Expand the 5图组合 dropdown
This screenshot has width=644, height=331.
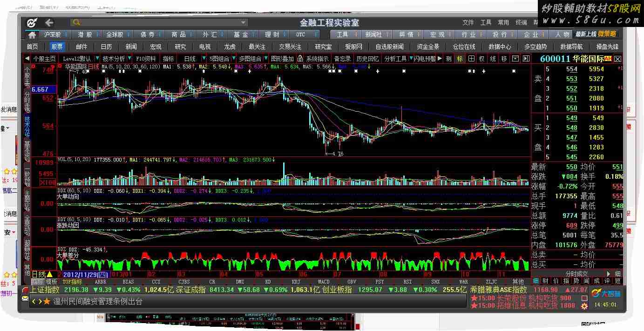click(234, 59)
